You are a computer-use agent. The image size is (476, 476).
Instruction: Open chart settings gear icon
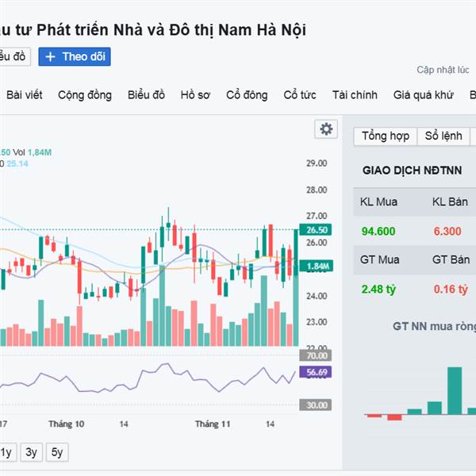(x=325, y=129)
